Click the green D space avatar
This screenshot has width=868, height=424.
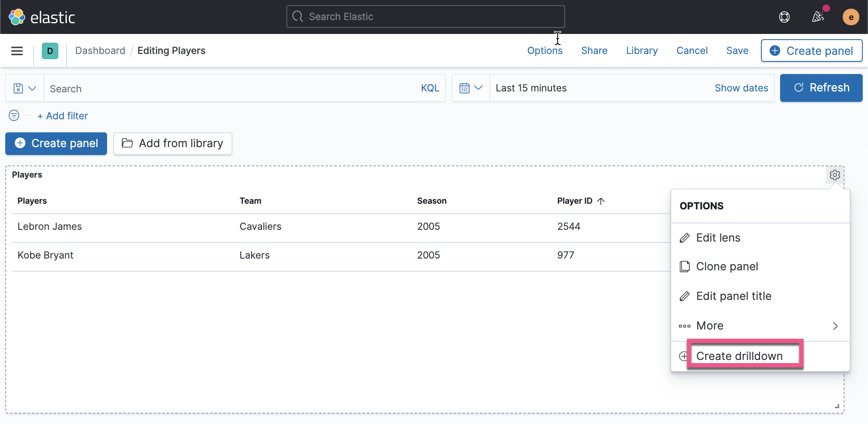point(50,51)
